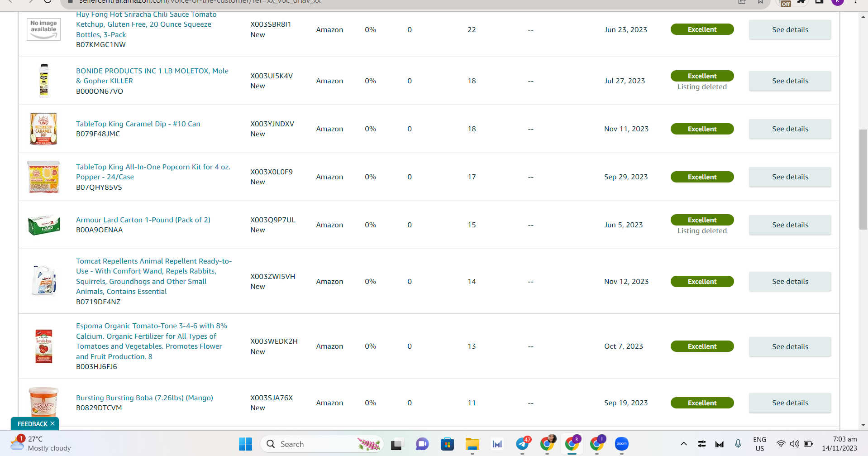Open the FEEDBACK panel
Screen dimensions: 868x456
tap(32, 424)
